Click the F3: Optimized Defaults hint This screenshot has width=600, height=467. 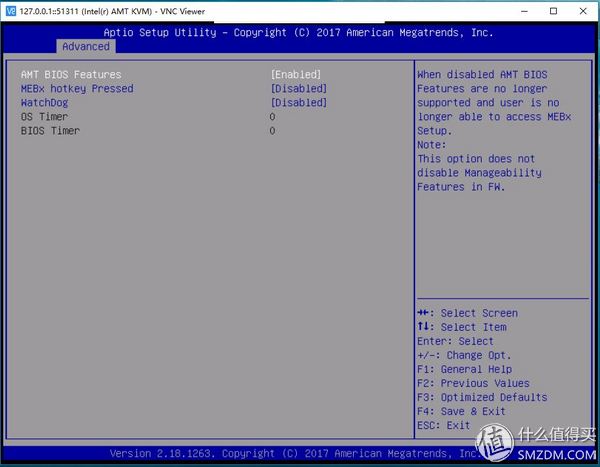pos(482,397)
